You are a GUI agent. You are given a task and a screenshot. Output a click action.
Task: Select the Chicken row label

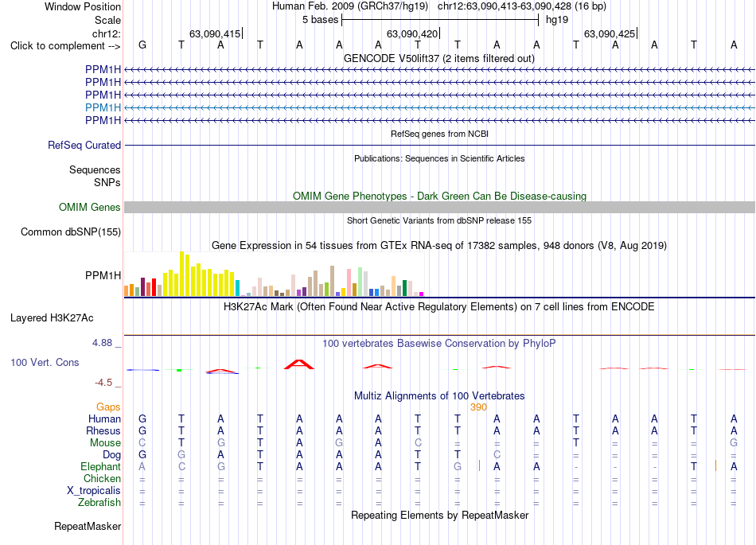point(102,478)
